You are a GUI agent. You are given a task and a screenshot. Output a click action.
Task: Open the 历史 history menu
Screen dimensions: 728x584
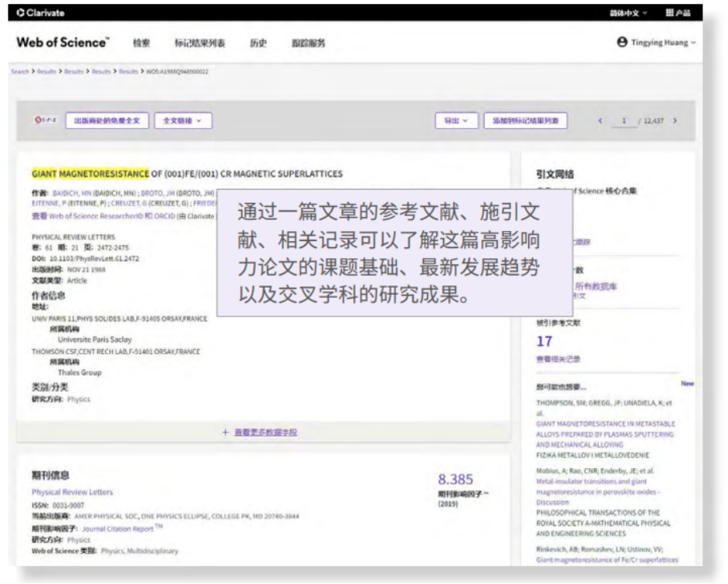click(258, 44)
